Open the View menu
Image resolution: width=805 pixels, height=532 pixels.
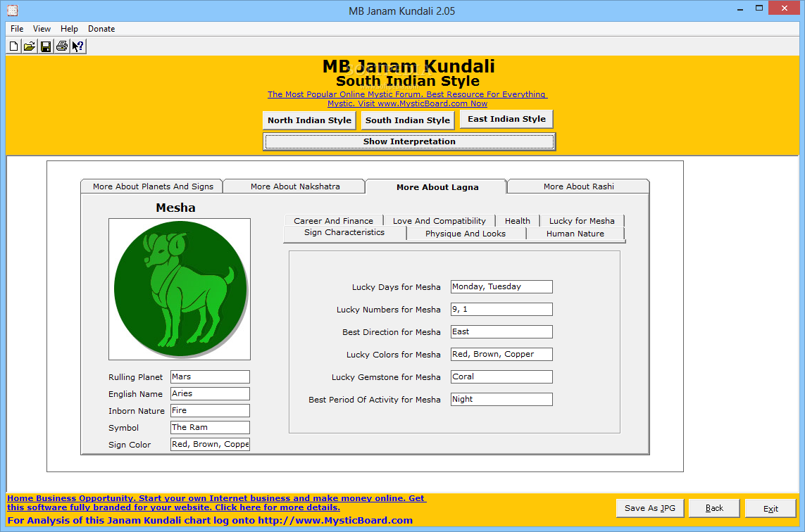click(x=42, y=29)
